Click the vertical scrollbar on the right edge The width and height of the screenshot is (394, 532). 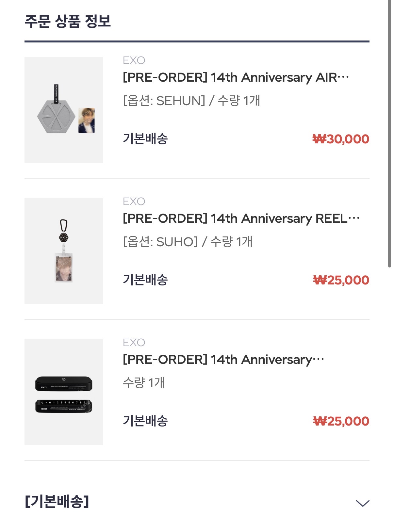pyautogui.click(x=389, y=131)
